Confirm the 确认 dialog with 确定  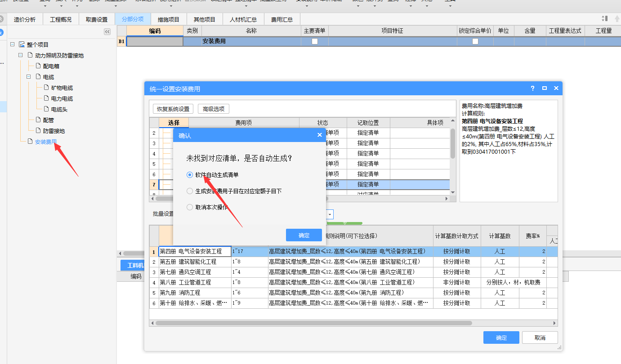(x=304, y=235)
